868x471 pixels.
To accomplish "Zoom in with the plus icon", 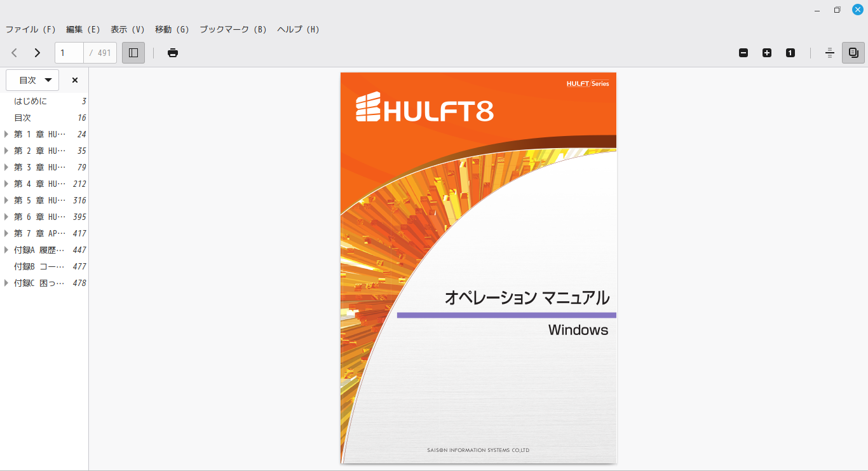I will click(767, 53).
